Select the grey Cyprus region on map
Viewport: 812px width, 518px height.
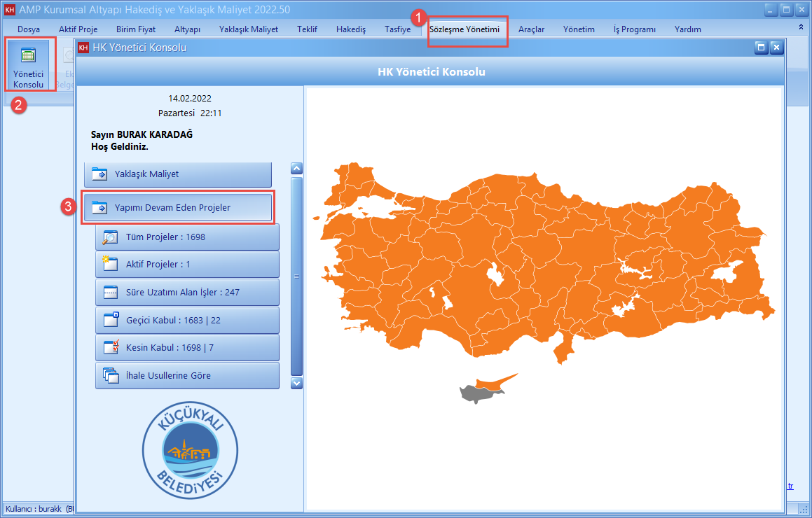point(473,393)
